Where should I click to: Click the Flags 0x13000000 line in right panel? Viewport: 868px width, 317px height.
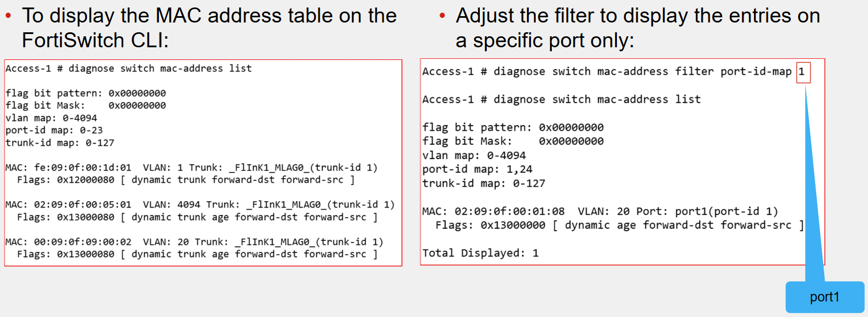(620, 225)
